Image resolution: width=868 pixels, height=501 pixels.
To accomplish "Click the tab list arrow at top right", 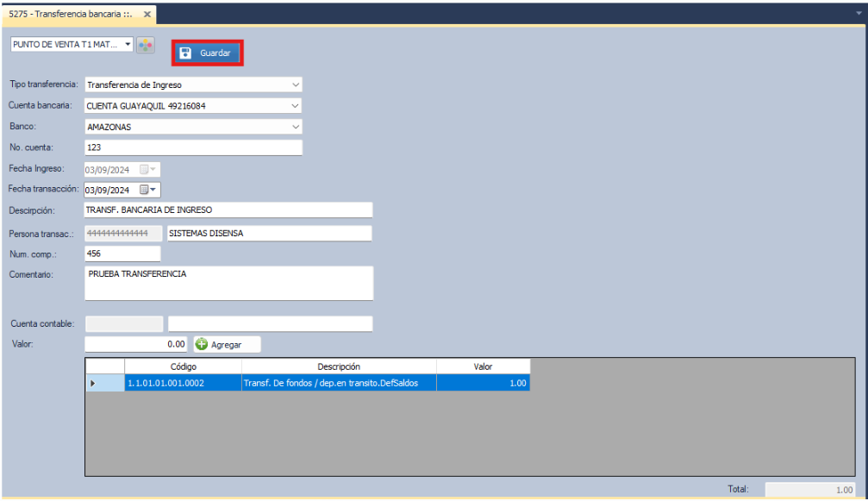I will tap(859, 15).
